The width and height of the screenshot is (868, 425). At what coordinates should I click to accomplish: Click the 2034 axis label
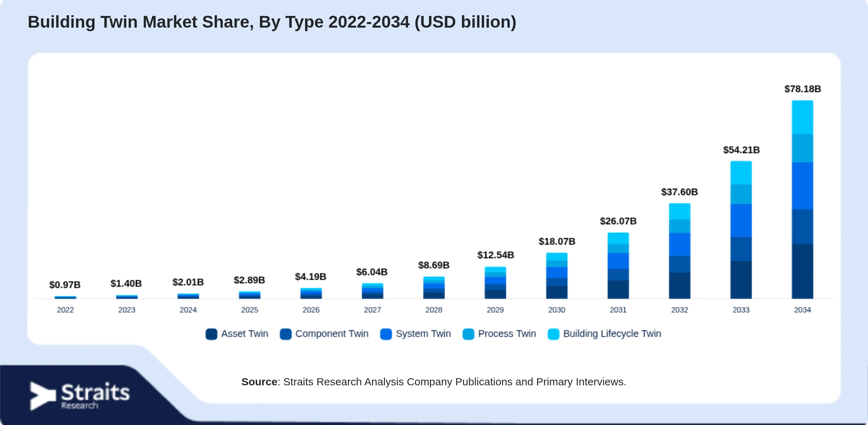tap(802, 310)
